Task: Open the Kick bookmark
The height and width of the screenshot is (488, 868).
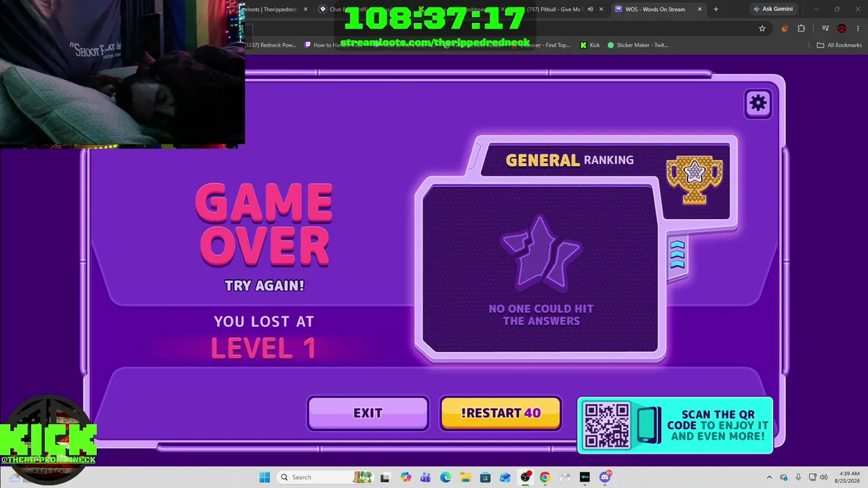Action: (x=590, y=45)
